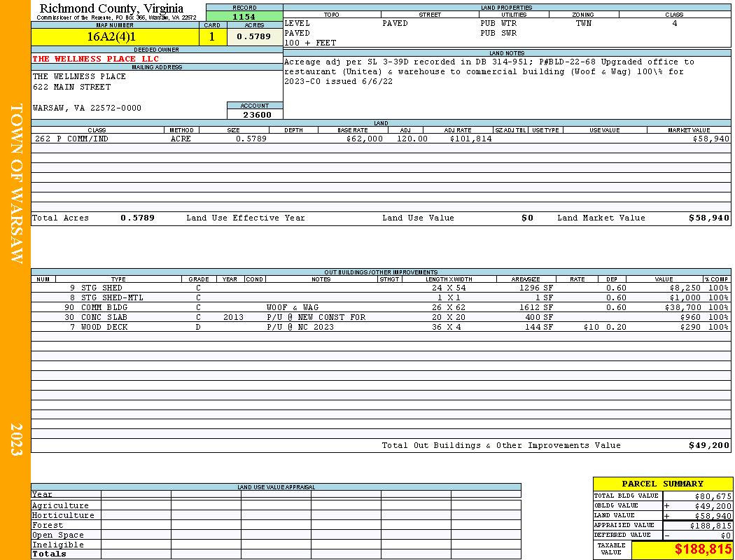The width and height of the screenshot is (735, 560).
Task: Click adjusted rate $101,814
Action: pyautogui.click(x=470, y=139)
